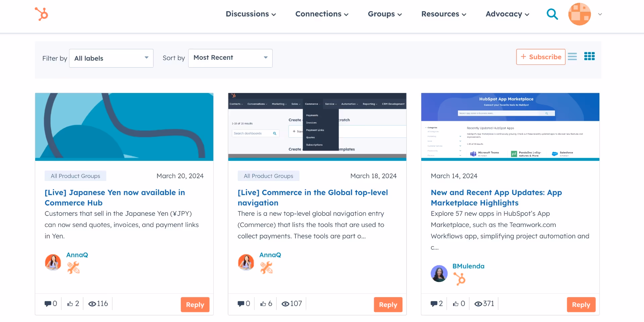The width and height of the screenshot is (644, 322).
Task: Open the App Marketplace post thumbnail
Action: click(510, 127)
